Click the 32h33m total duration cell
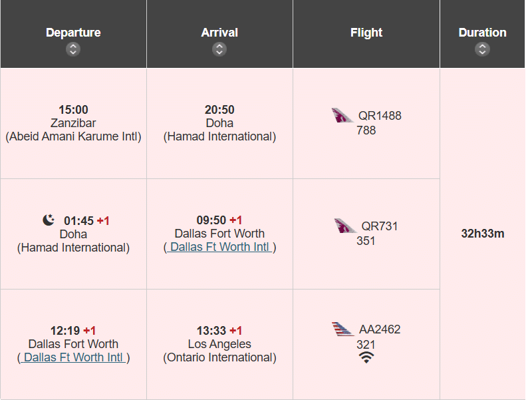Screen dimensions: 532x400 coord(482,234)
